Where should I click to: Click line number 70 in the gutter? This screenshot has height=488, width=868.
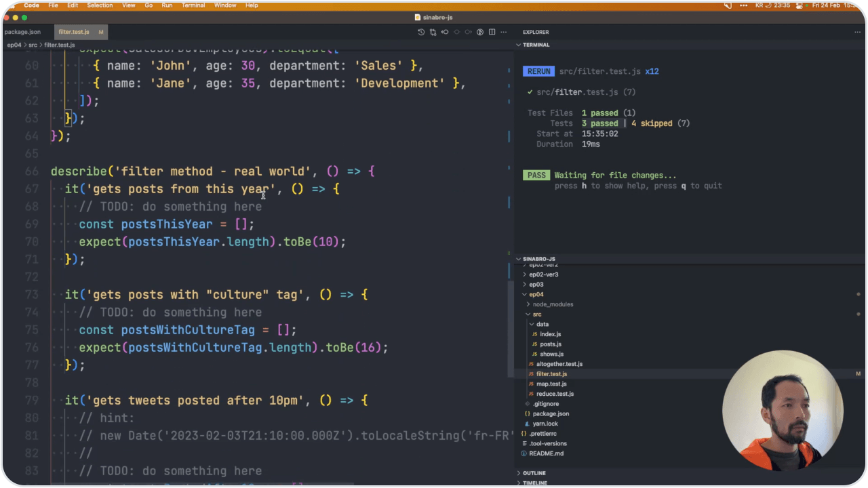[31, 242]
